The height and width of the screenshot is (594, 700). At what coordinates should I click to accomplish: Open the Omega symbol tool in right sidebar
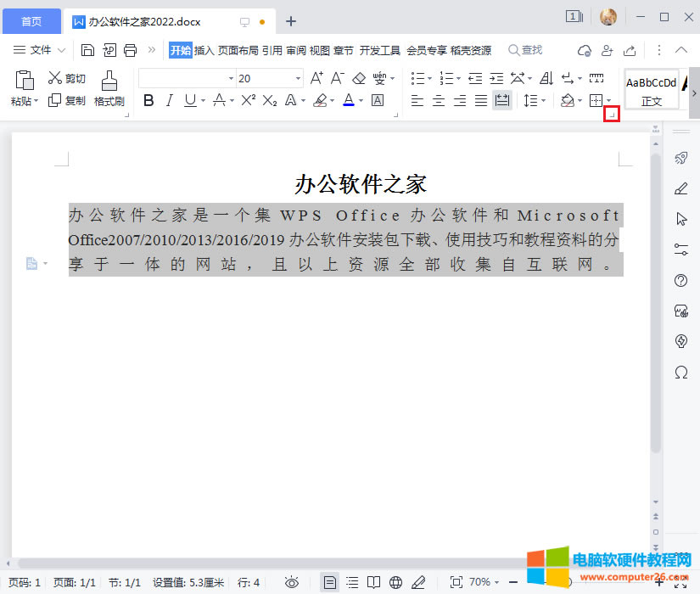[680, 373]
